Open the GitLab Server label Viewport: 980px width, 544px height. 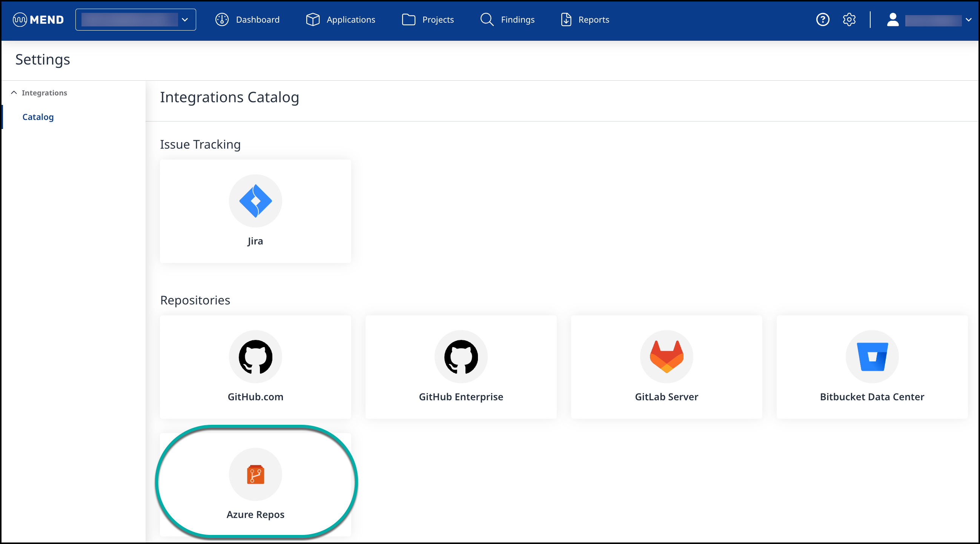coord(667,397)
